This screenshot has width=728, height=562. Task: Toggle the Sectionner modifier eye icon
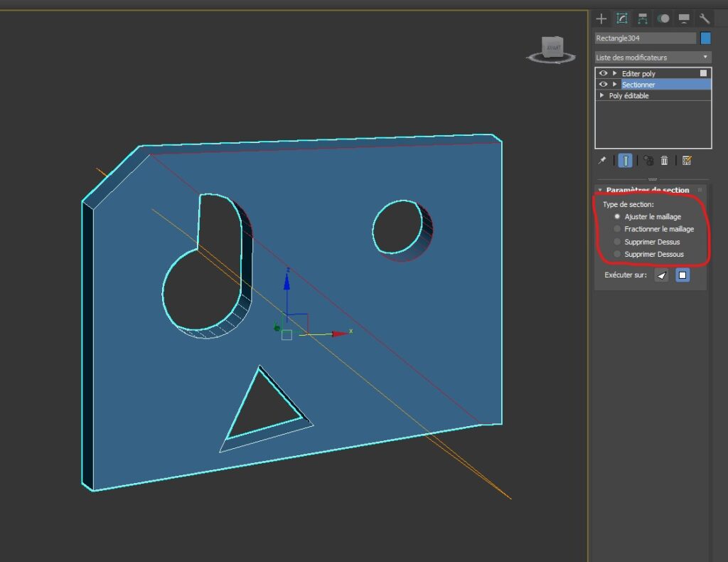coord(603,85)
